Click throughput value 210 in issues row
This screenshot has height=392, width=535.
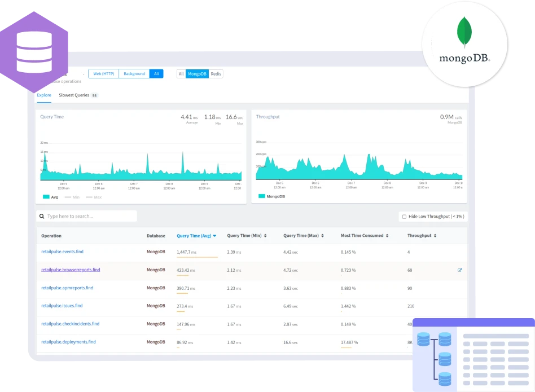(x=411, y=306)
